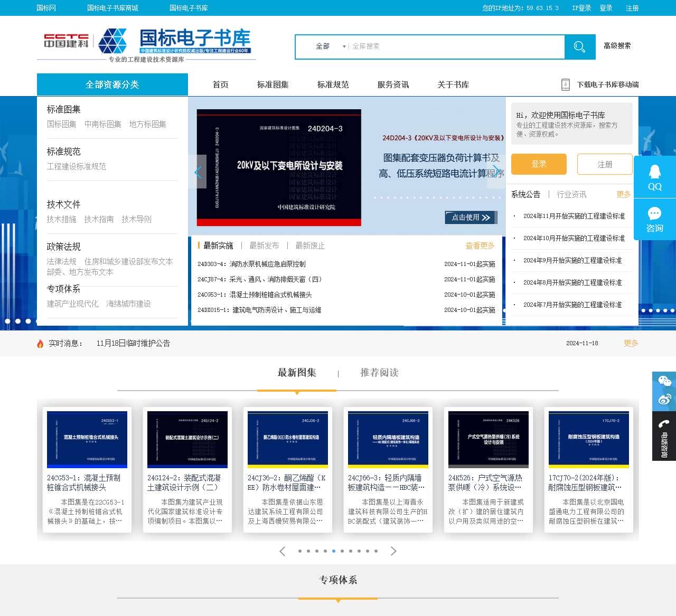Click the banner carousel left arrow icon
This screenshot has height=616, width=676.
[x=198, y=172]
